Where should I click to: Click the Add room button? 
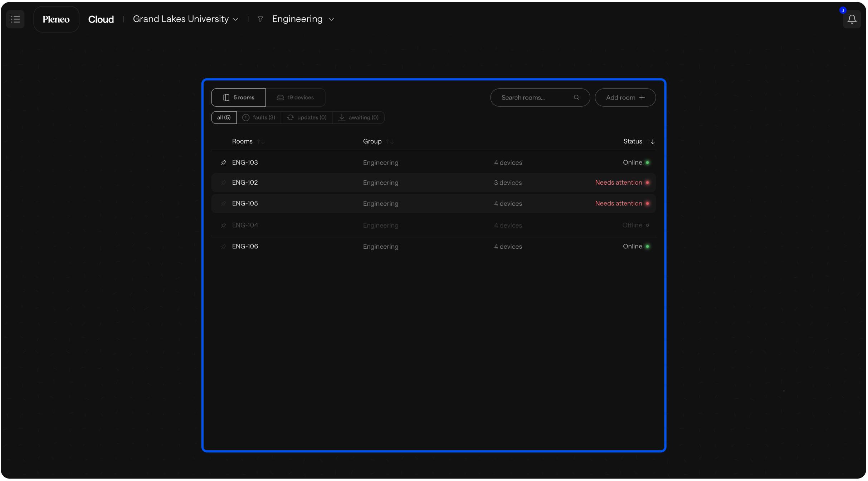(625, 97)
